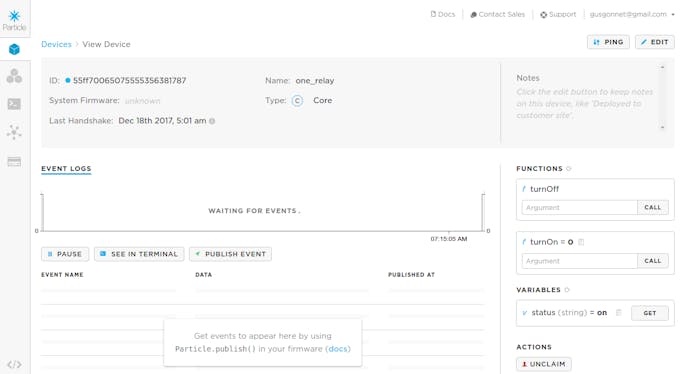Get the status variable value
Screen dimensions: 680x374
pos(650,313)
